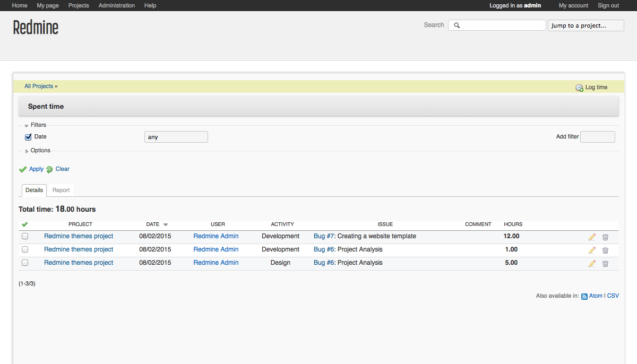The width and height of the screenshot is (637, 364).
Task: Uncheck the Date filter checkbox
Action: (29, 137)
